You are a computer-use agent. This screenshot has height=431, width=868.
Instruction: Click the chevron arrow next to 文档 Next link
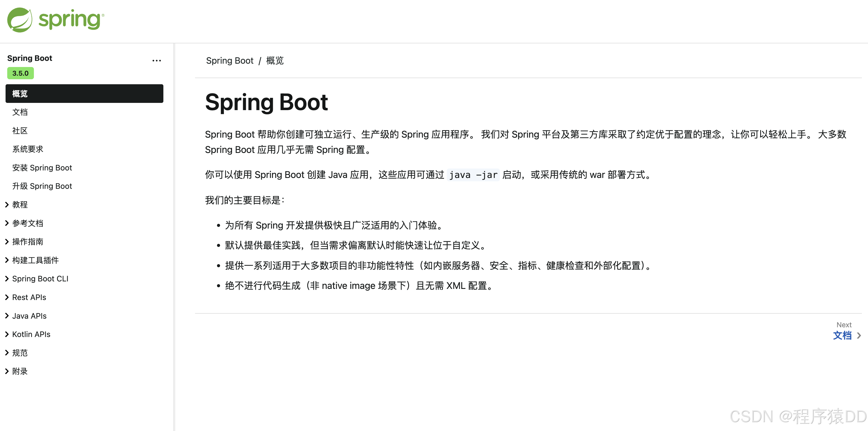859,336
